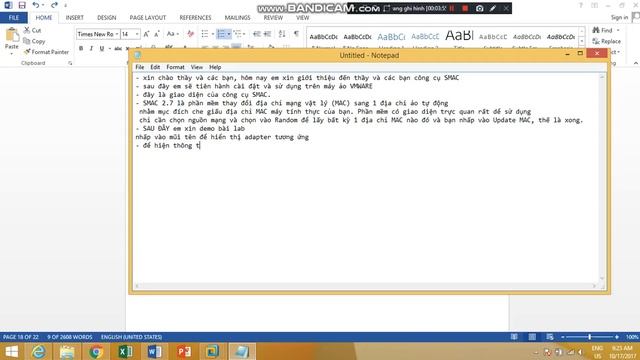640x360 pixels.
Task: Pause the Bandicam recording
Action: point(452,8)
